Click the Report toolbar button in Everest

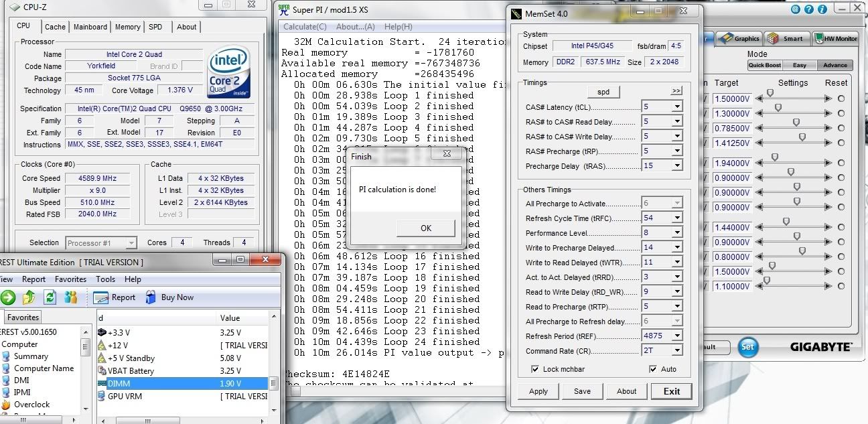coord(115,297)
